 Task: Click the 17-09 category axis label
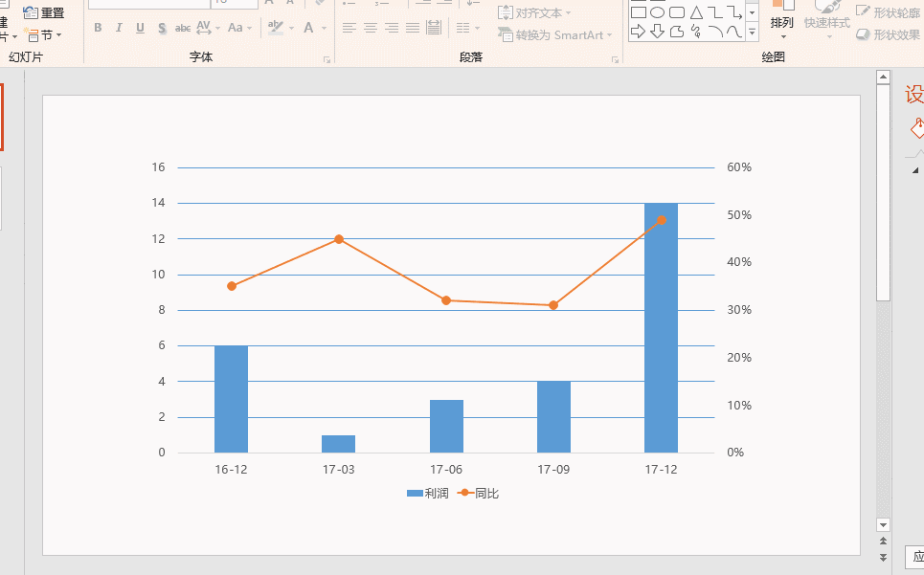tap(553, 470)
